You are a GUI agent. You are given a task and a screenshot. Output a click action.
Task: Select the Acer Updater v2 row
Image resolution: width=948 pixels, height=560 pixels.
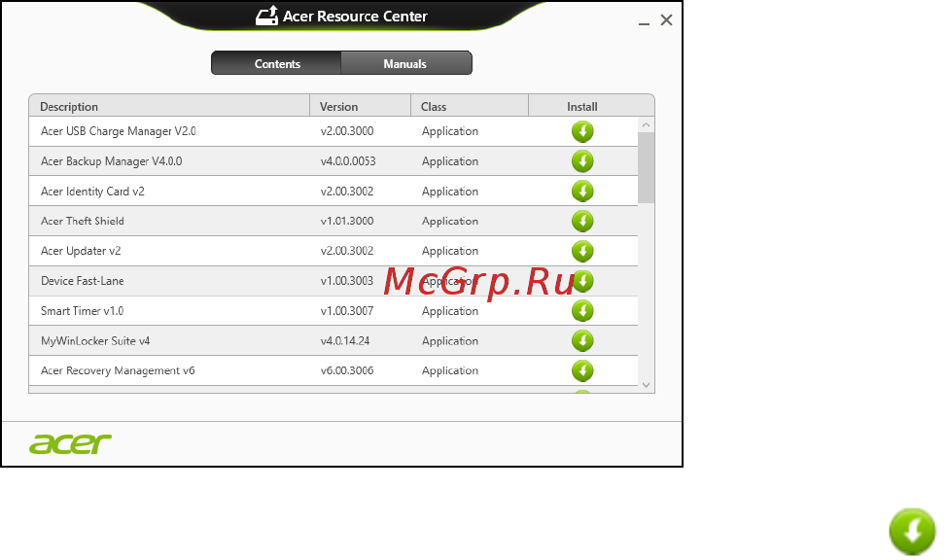coord(334,251)
